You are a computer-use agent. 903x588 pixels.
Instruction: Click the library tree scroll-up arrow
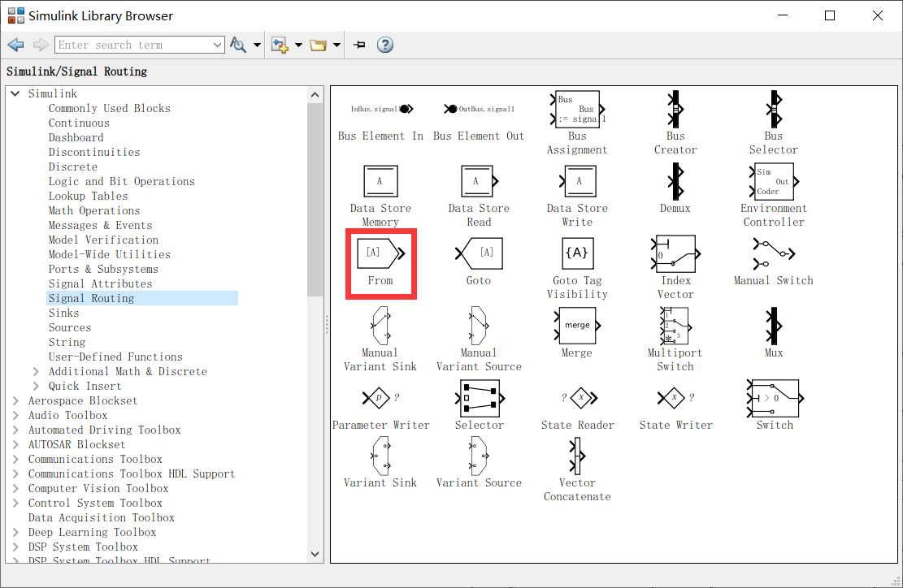(x=315, y=95)
